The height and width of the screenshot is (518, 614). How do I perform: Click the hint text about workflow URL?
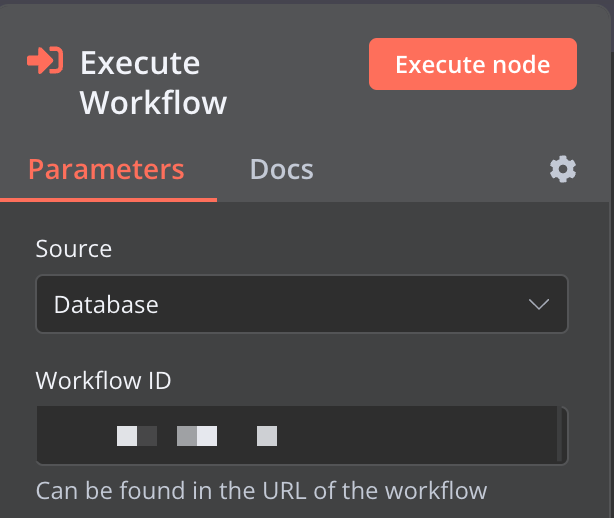(261, 491)
